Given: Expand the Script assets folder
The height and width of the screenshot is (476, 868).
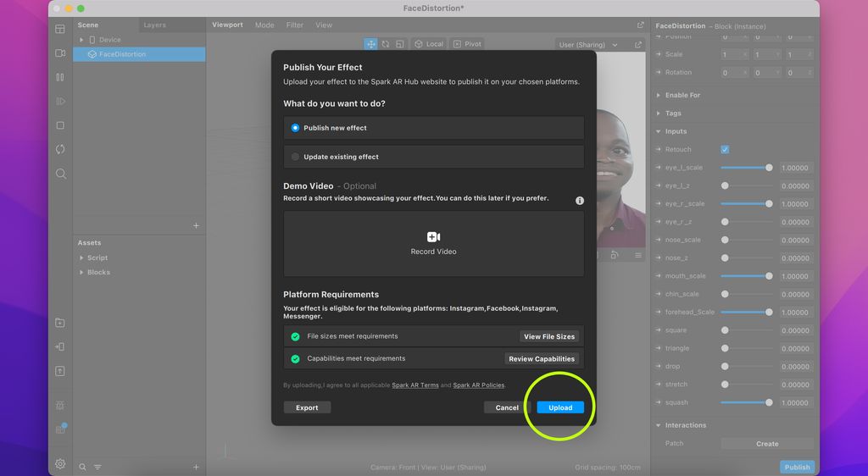Looking at the screenshot, I should click(x=81, y=258).
